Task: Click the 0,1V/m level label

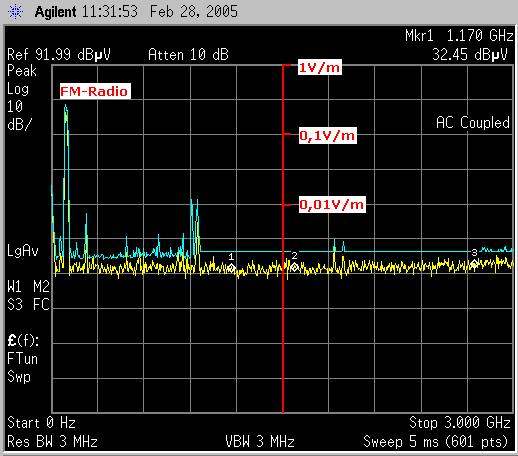Action: 328,135
